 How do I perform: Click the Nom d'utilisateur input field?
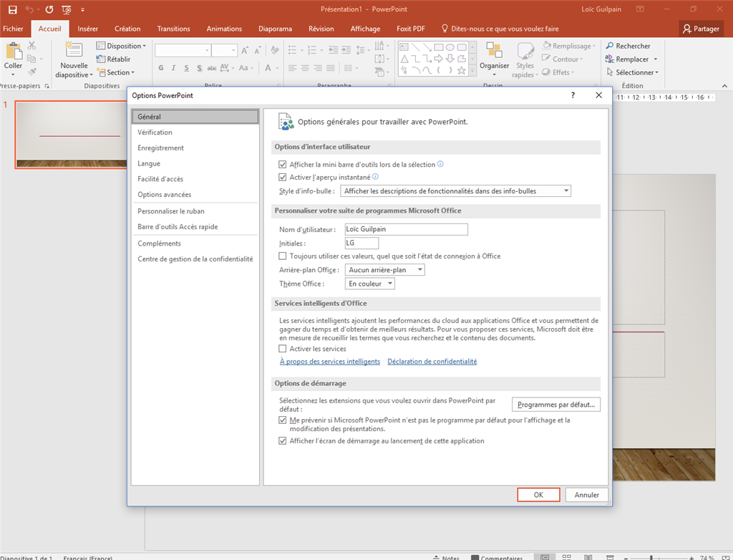(407, 229)
